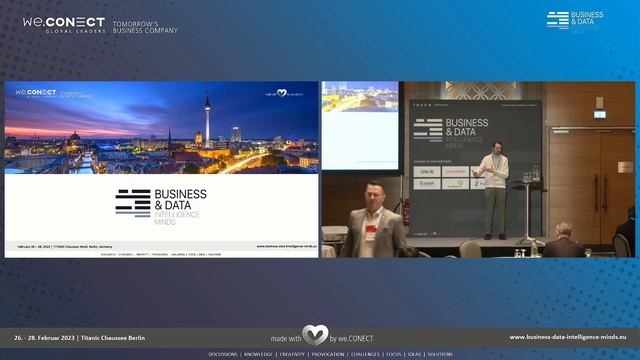Click the we.CONECT logo on the slide

(36, 93)
